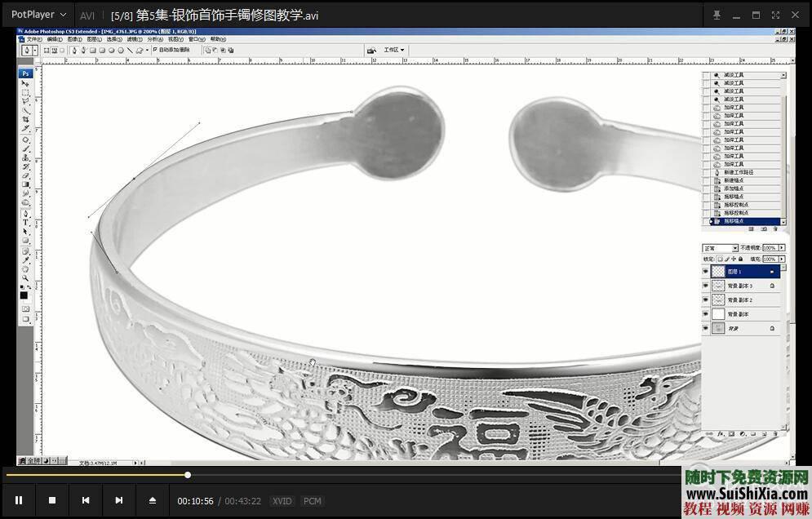Stop the video playback

pos(52,500)
